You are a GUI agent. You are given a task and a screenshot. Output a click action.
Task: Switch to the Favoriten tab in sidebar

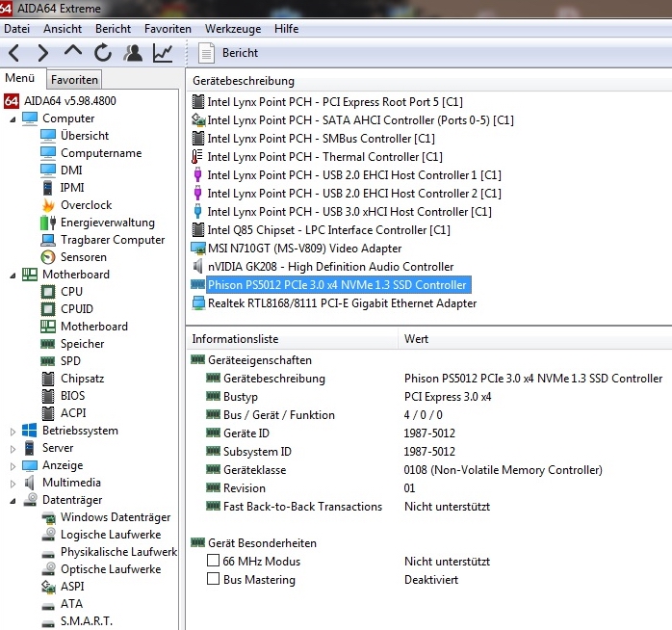coord(74,80)
